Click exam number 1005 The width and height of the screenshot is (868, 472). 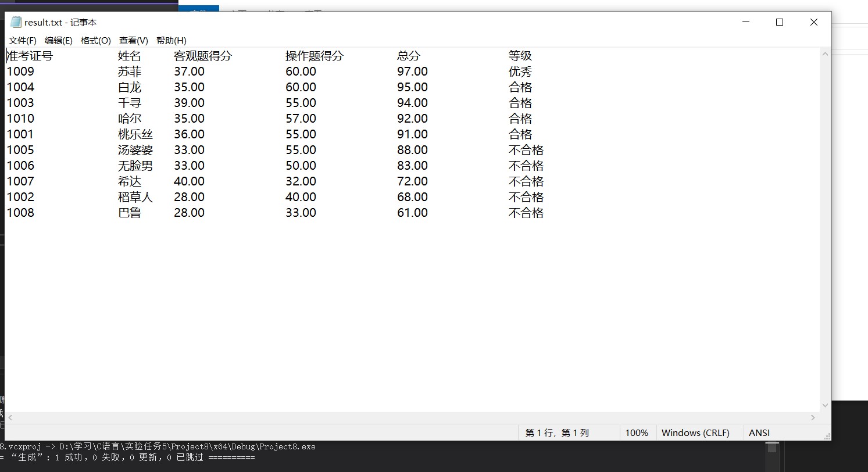click(20, 150)
